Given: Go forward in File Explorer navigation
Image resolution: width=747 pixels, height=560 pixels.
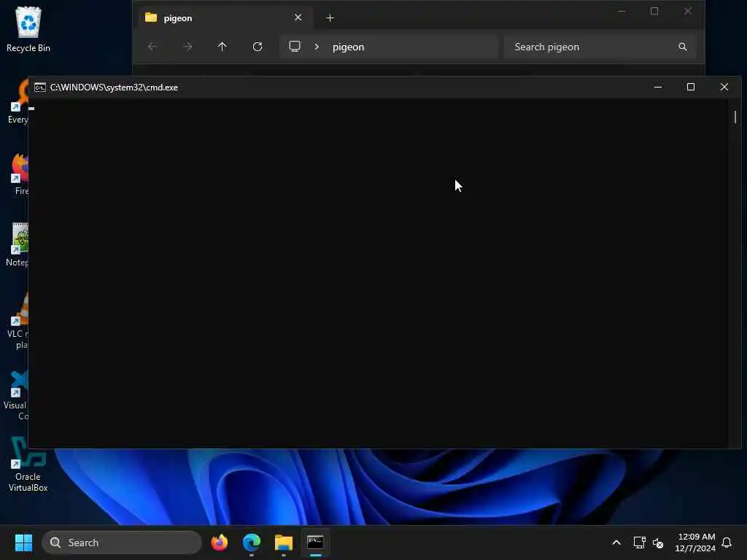Looking at the screenshot, I should 187,47.
